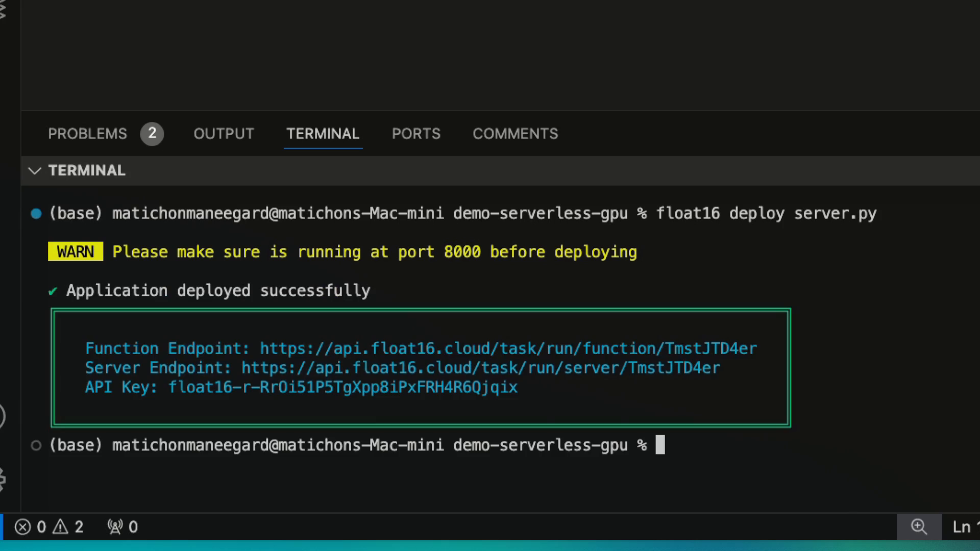Click the green checkmark success icon
This screenshot has width=980, height=551.
(53, 291)
